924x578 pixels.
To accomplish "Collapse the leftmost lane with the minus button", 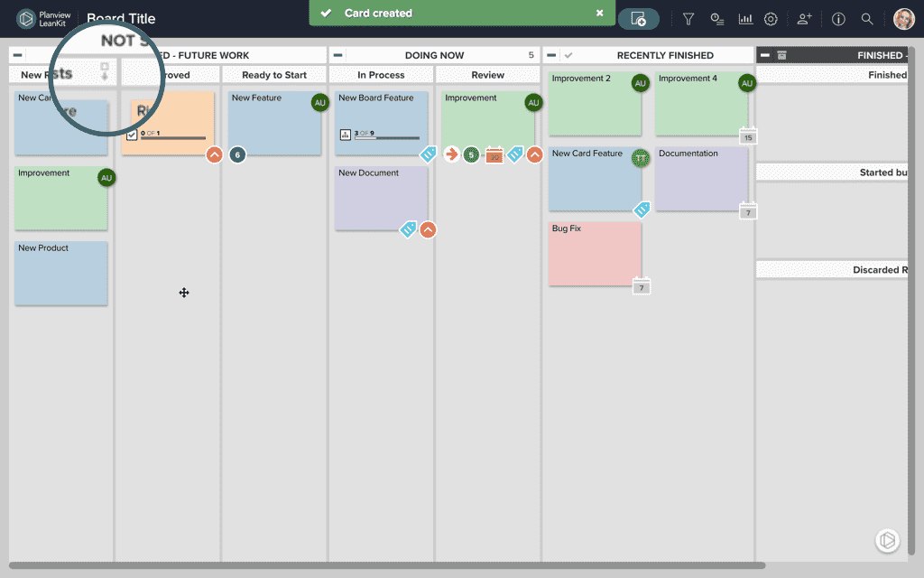I will click(18, 55).
